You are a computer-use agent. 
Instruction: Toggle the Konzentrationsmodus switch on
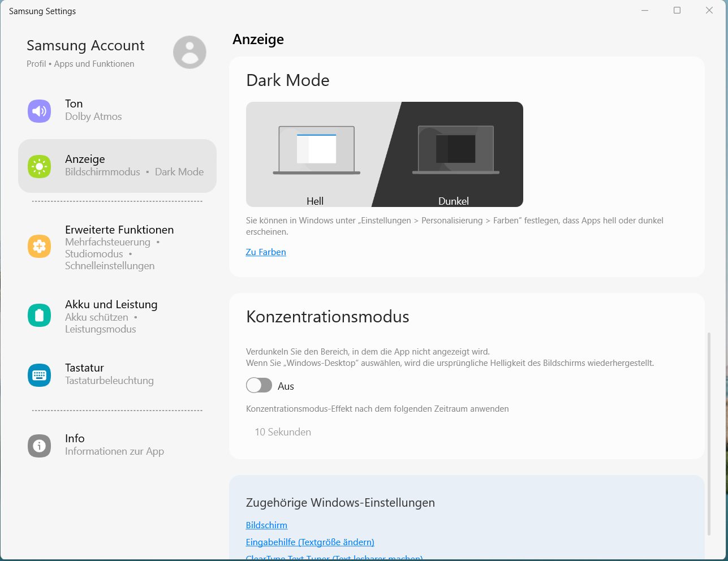[x=259, y=386]
